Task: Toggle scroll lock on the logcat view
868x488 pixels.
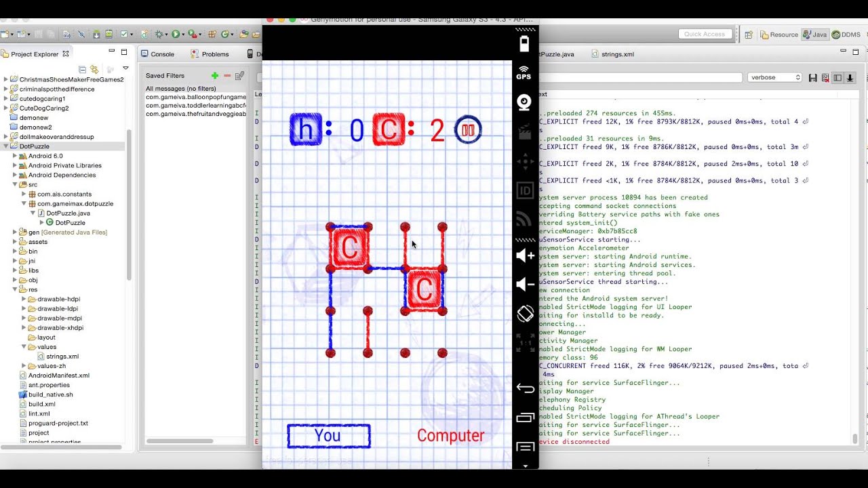Action: 850,78
